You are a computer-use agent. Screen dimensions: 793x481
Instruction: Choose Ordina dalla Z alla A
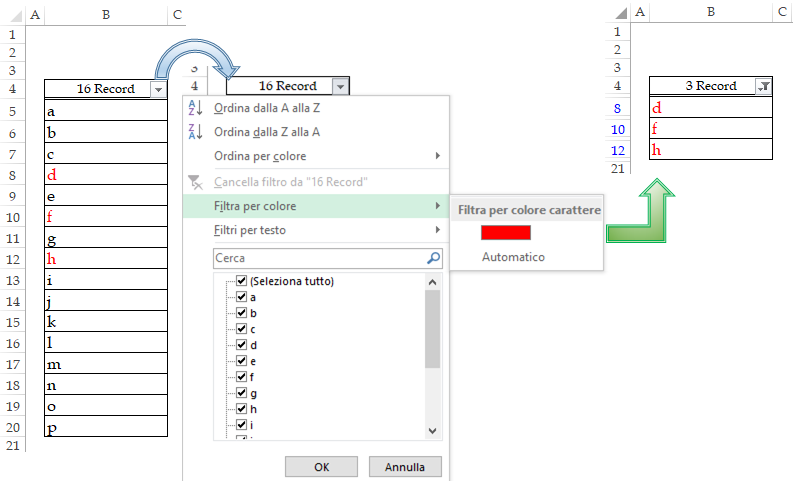tap(316, 132)
